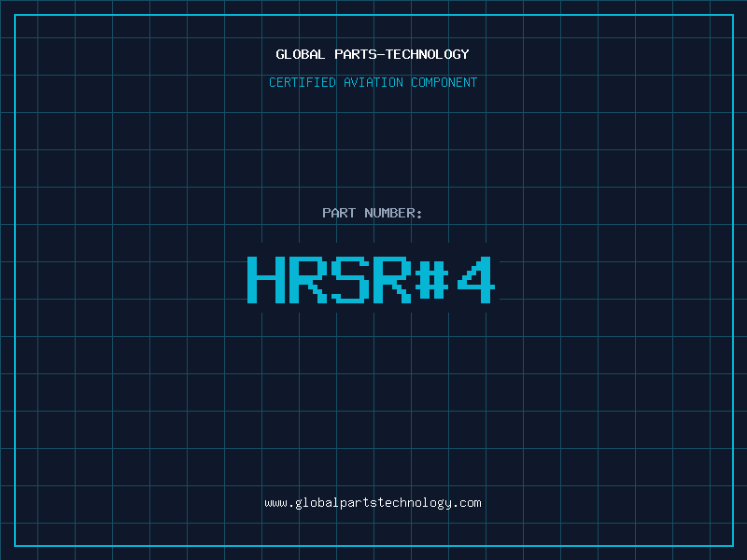Click the digit 4 in the part number
The image size is (747, 560).
click(476, 279)
